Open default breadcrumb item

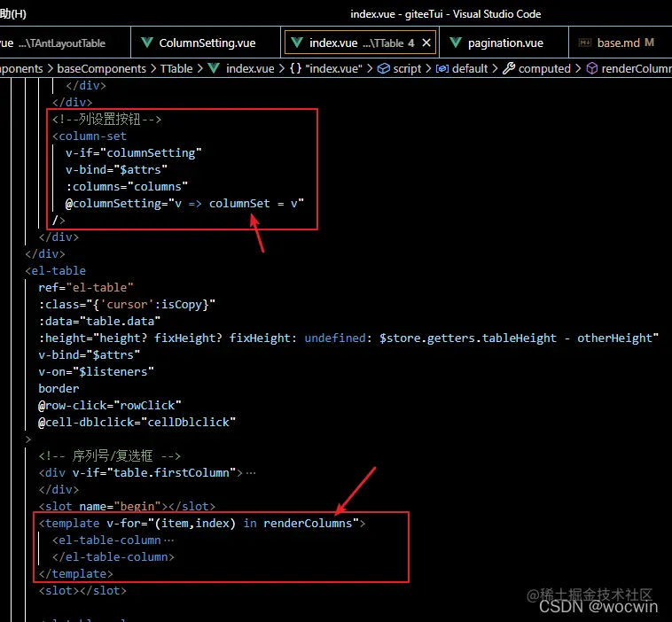(470, 68)
